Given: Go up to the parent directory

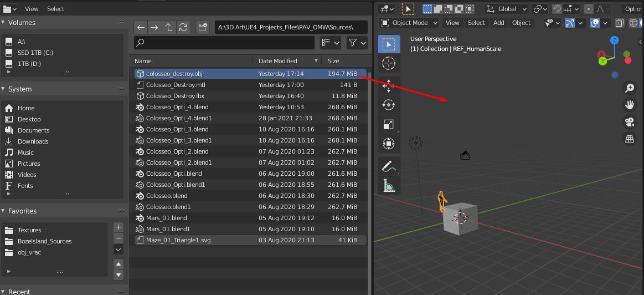Looking at the screenshot, I should click(x=168, y=27).
